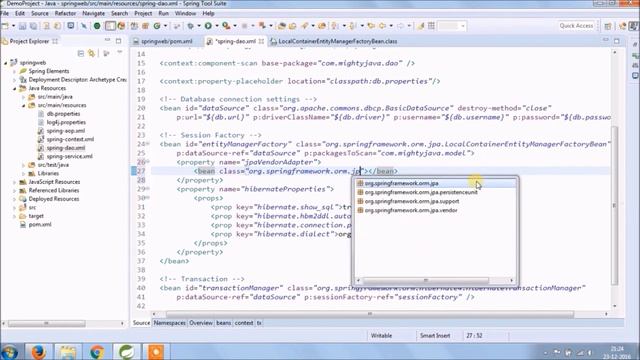The image size is (640, 360).
Task: Open the External Tools dropdown arrow
Action: 235,26
